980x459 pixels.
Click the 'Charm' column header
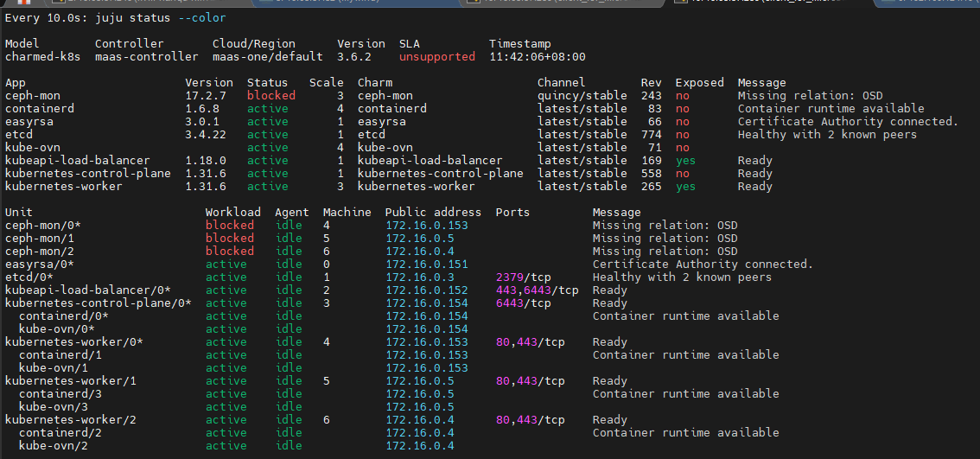pyautogui.click(x=375, y=82)
